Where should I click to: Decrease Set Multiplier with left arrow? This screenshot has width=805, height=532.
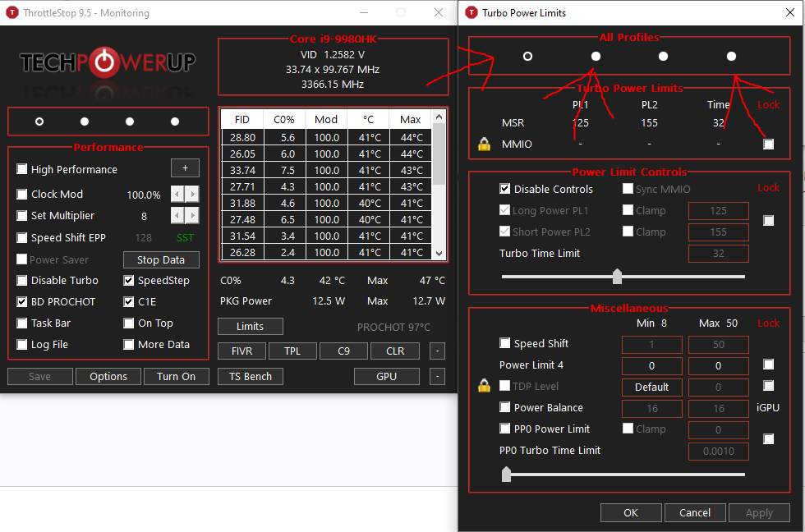coord(177,215)
